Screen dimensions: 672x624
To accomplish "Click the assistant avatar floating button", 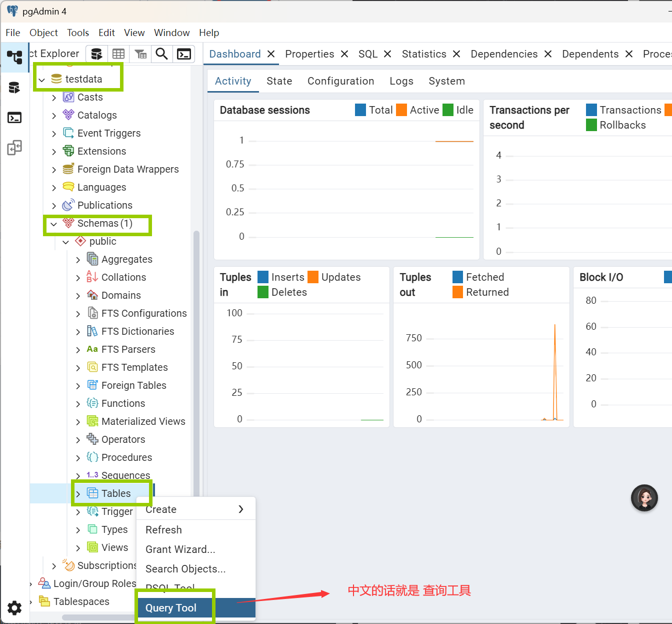I will (644, 498).
